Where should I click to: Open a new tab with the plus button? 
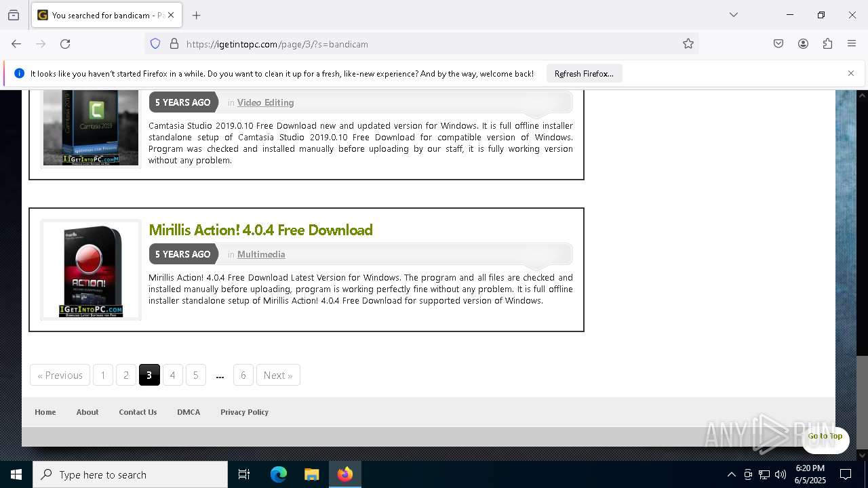click(x=197, y=15)
